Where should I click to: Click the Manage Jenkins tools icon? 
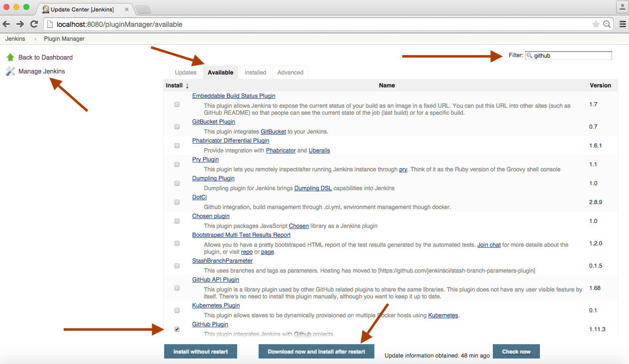[x=10, y=72]
